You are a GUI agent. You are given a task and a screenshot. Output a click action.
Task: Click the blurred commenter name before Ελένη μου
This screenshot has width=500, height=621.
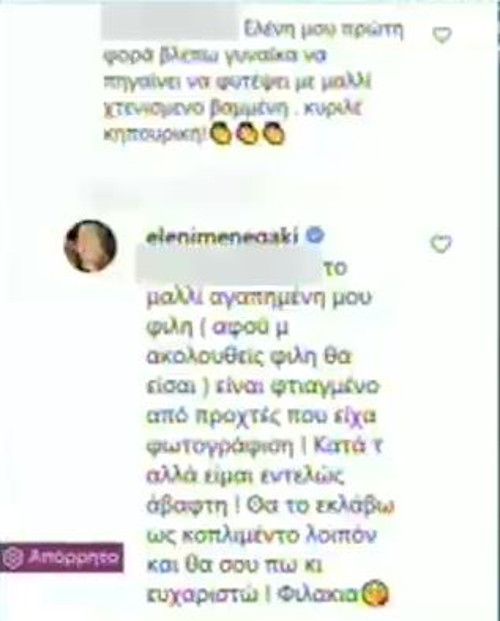point(169,25)
